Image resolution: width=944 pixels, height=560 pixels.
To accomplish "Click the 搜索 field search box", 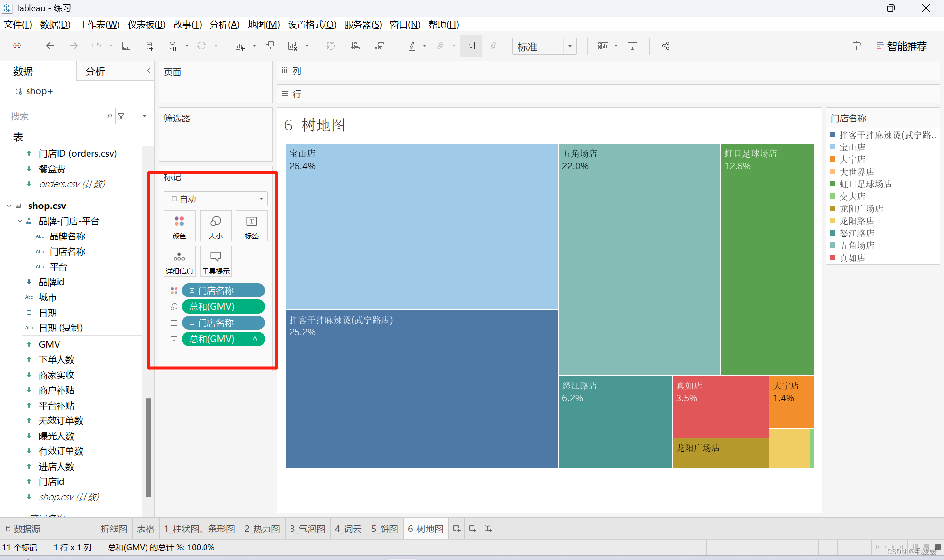I will tap(60, 116).
